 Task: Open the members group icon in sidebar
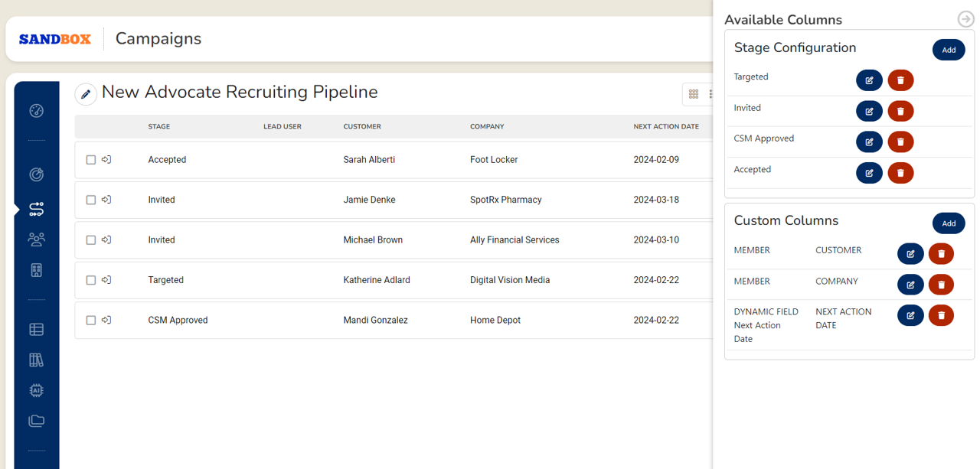36,239
